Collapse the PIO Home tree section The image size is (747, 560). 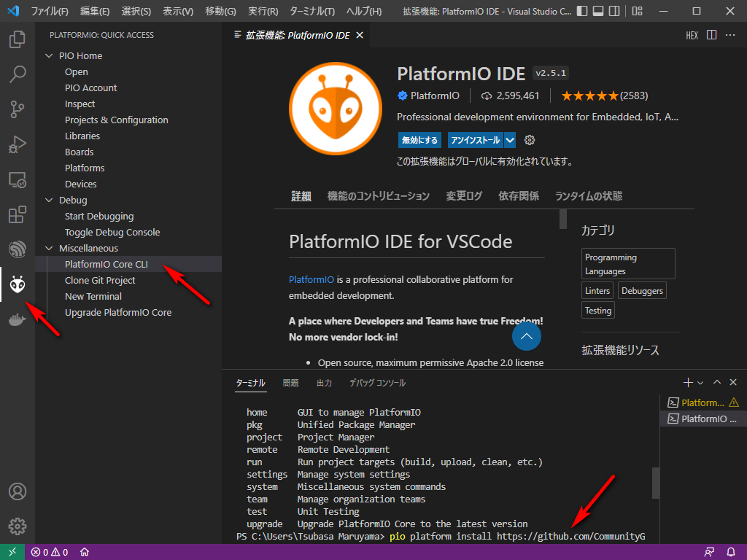(x=49, y=55)
